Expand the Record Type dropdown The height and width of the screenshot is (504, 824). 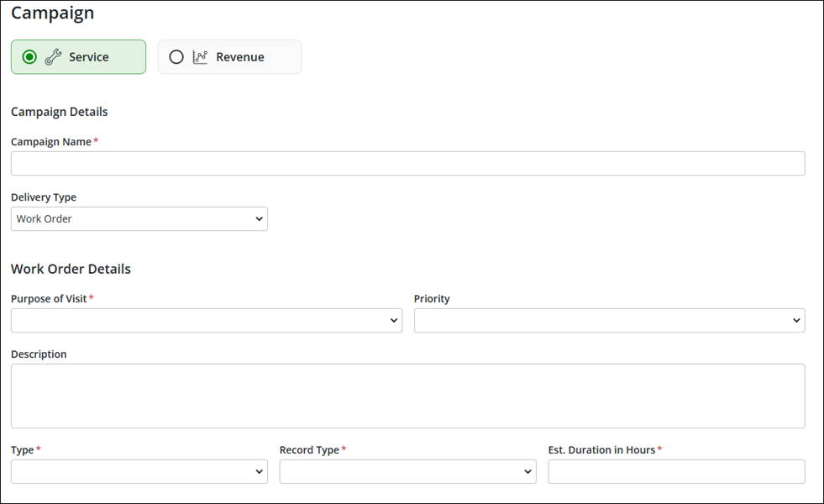[407, 471]
